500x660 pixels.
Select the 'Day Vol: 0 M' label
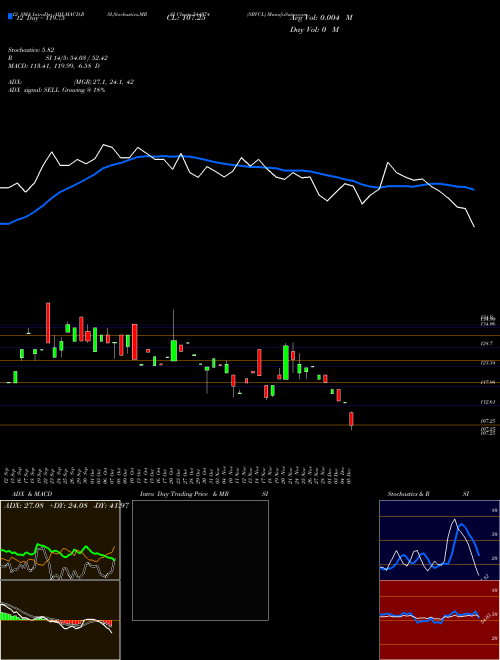tap(314, 29)
